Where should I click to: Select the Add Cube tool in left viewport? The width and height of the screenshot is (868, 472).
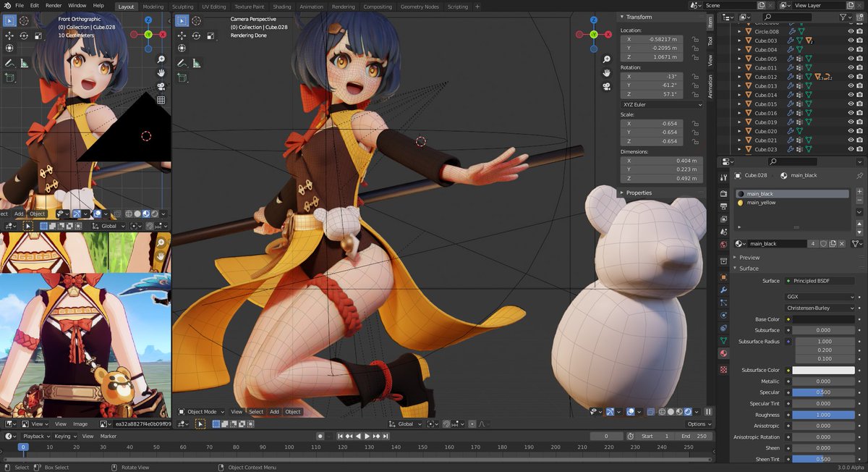[9, 77]
